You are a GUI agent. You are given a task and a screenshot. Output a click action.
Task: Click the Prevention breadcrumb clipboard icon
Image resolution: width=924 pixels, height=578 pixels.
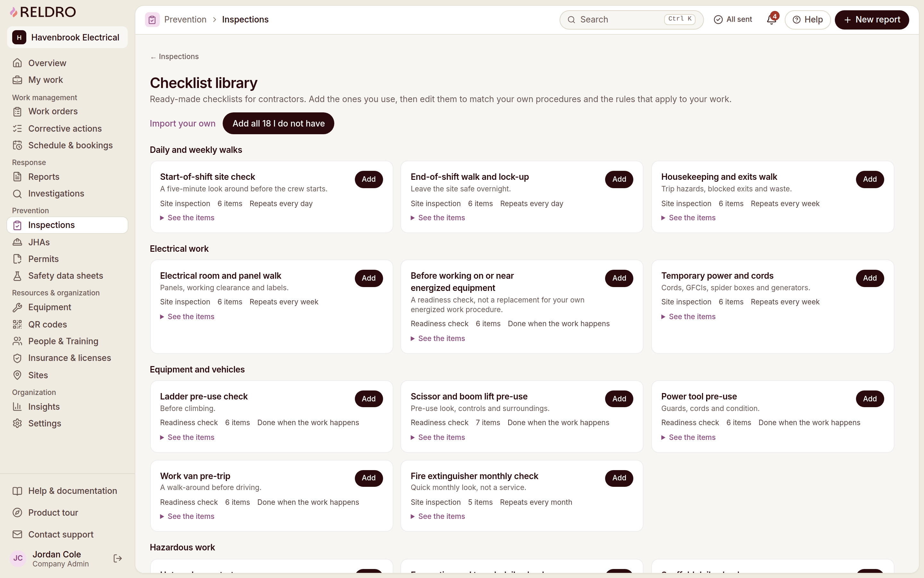coord(152,20)
